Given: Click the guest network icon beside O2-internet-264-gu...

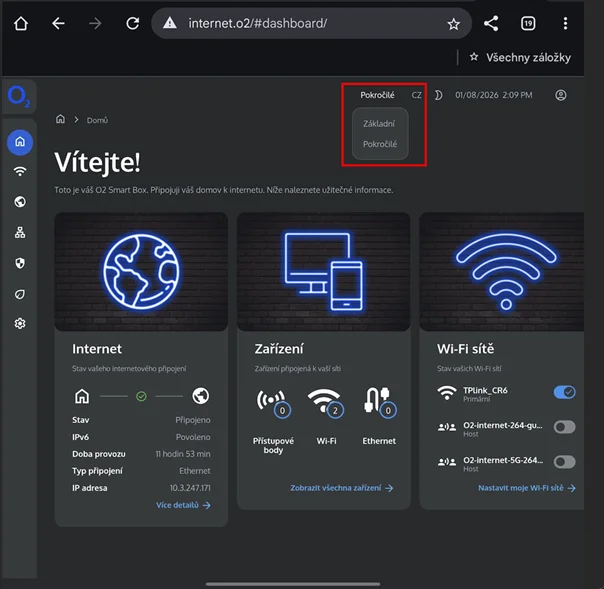Looking at the screenshot, I should pos(447,427).
